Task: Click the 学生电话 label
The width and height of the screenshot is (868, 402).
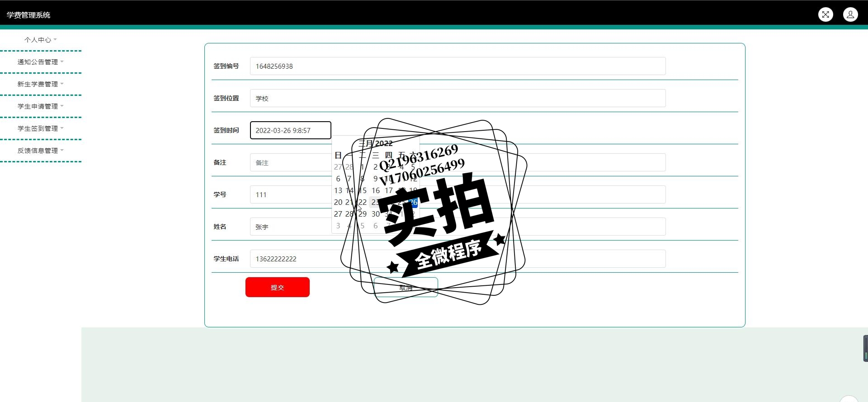Action: point(226,259)
